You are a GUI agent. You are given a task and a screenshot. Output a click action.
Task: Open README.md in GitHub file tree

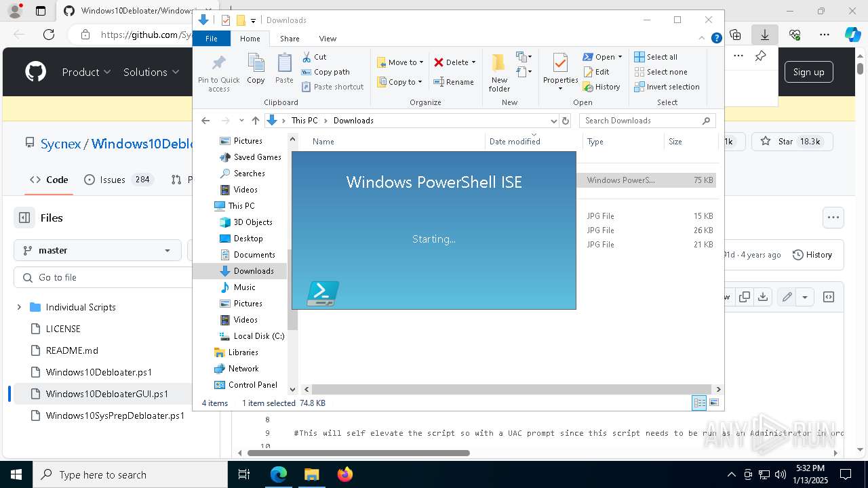point(72,350)
